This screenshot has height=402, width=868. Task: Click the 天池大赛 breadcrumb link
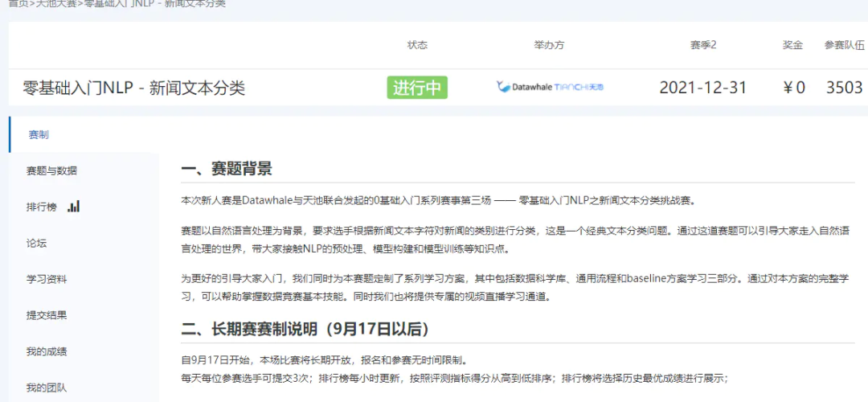point(56,2)
